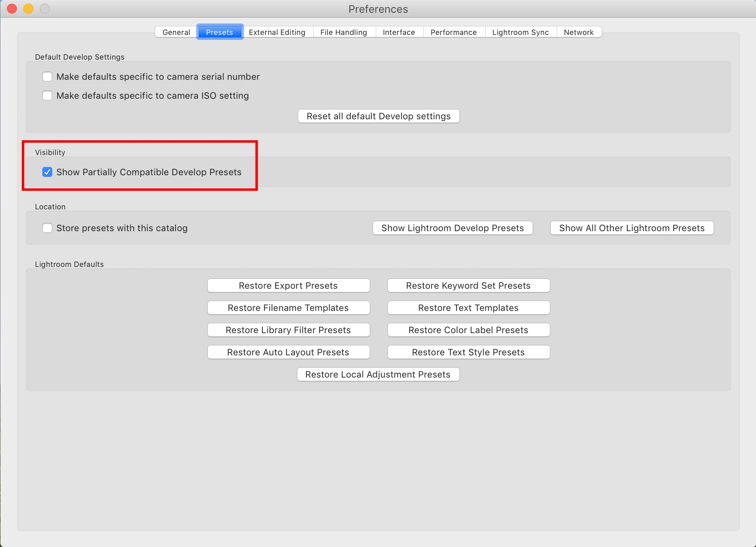Switch to the Performance tab
756x547 pixels.
(454, 32)
